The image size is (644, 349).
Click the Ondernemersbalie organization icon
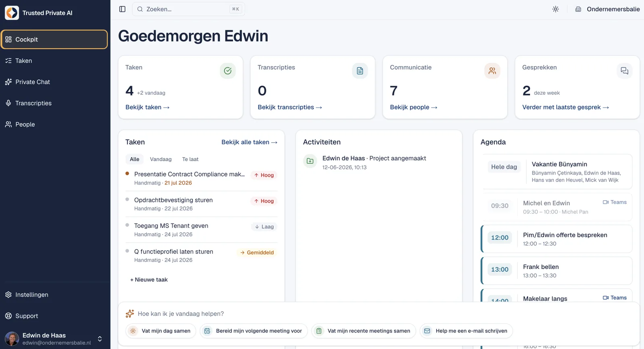(578, 9)
